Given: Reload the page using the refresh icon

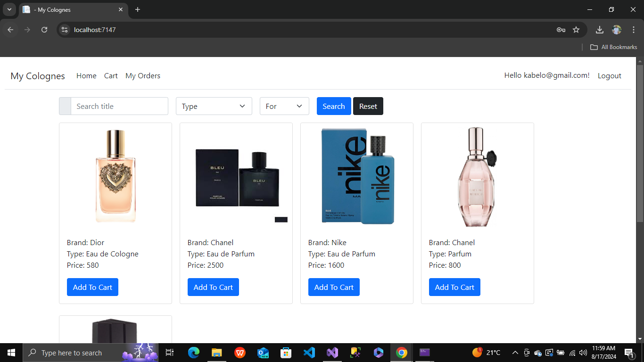Looking at the screenshot, I should [x=44, y=29].
